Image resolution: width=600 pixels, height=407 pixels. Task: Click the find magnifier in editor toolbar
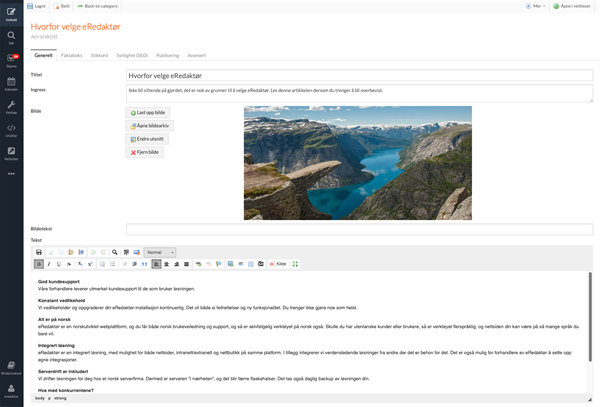coord(114,252)
